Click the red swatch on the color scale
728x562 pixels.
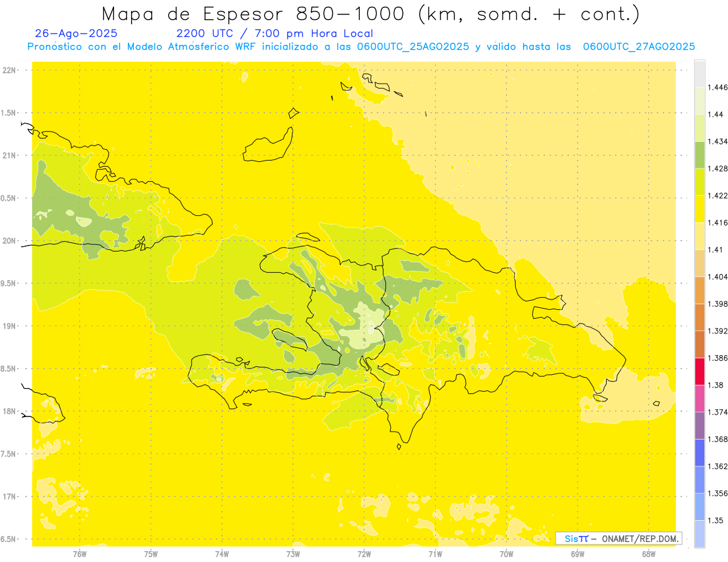[699, 371]
